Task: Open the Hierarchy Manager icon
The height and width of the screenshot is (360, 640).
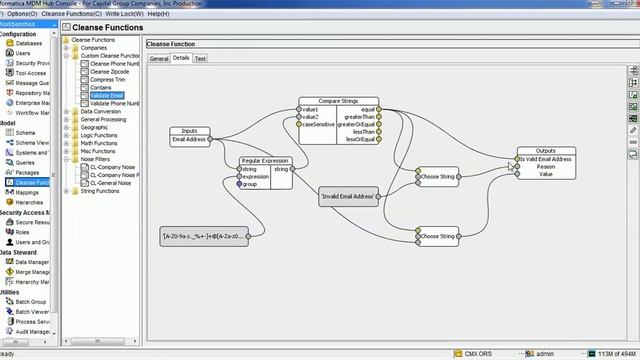Action: (10, 282)
